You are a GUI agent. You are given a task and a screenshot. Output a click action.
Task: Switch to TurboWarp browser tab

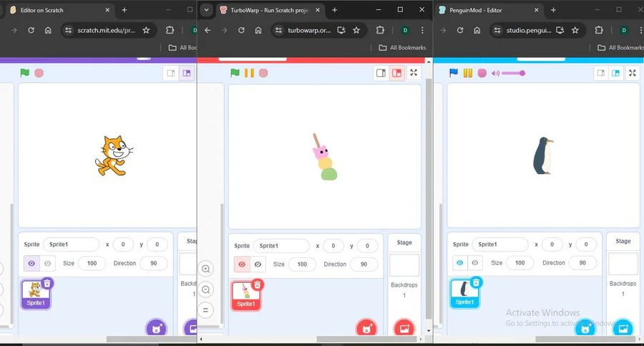coord(270,10)
